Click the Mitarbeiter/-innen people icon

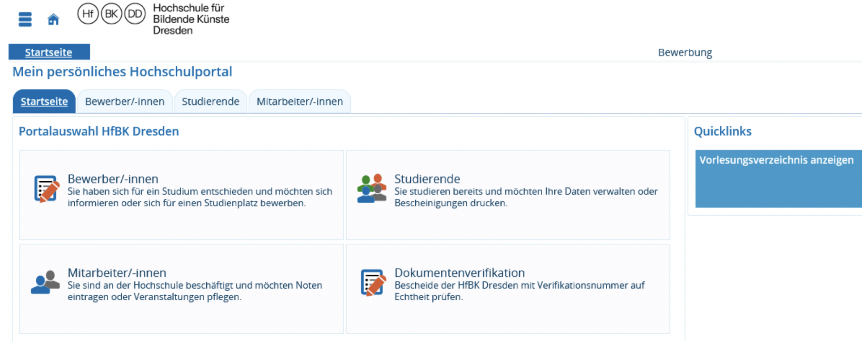[45, 282]
